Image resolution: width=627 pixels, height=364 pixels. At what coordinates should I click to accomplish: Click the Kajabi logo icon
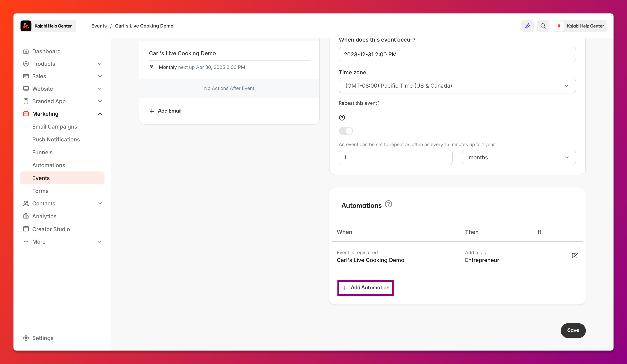(26, 26)
